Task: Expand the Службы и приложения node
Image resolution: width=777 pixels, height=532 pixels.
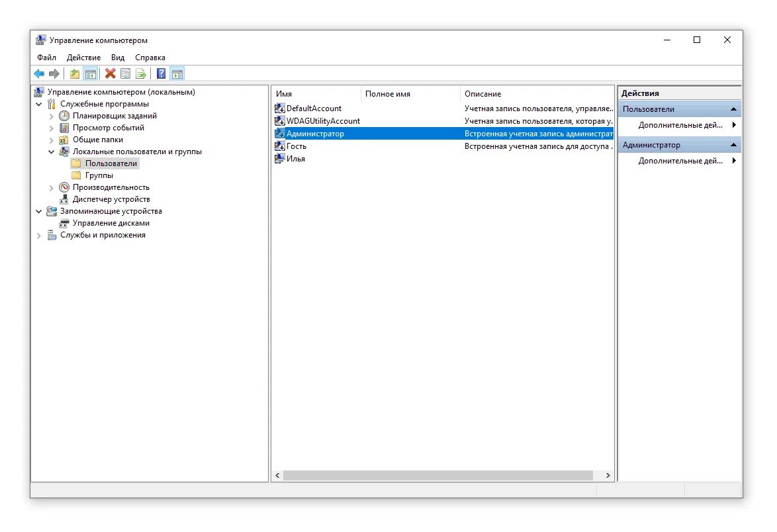Action: (38, 236)
